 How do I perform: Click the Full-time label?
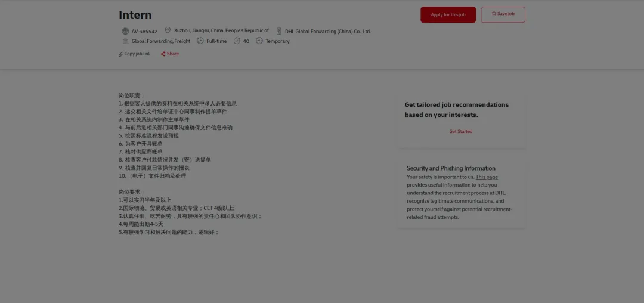(x=216, y=41)
